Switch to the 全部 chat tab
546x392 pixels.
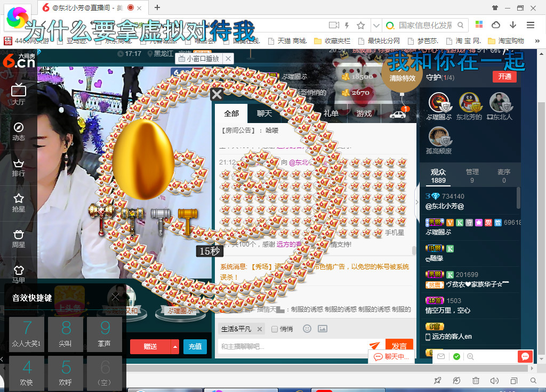(x=231, y=113)
